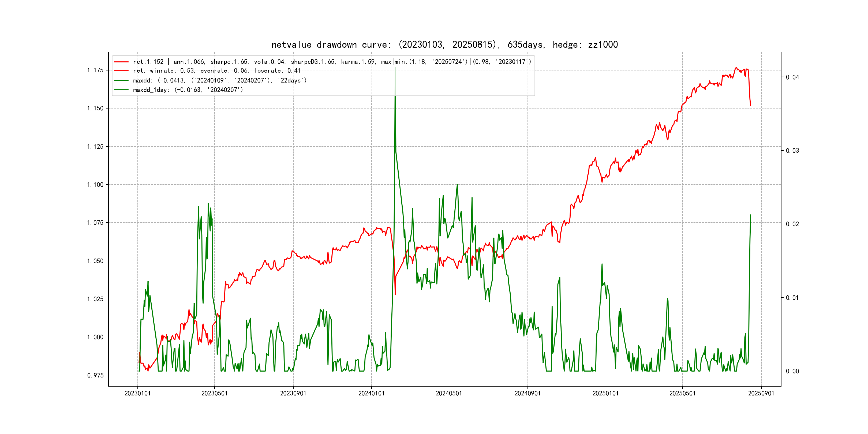Click the 20250501 x-axis date label
The width and height of the screenshot is (868, 434).
[x=682, y=394]
